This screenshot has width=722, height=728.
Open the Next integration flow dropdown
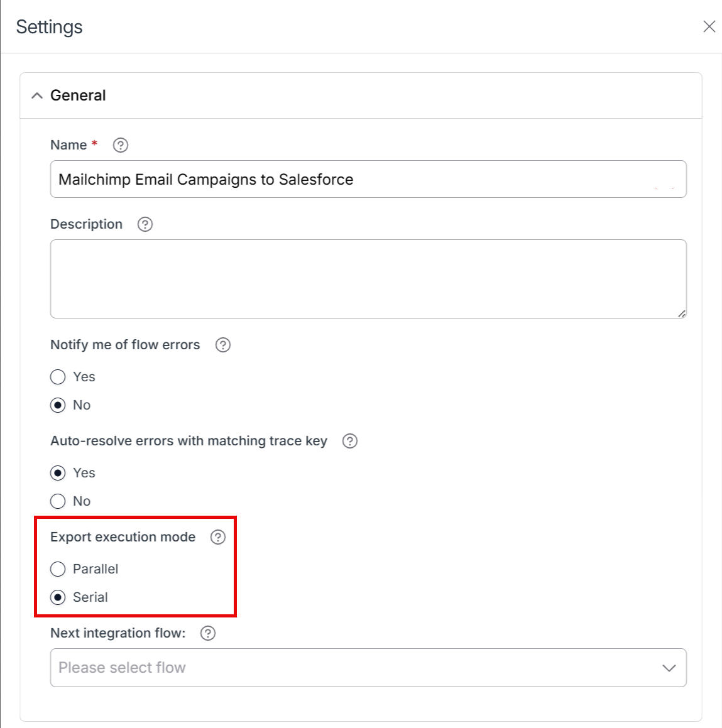(x=368, y=668)
